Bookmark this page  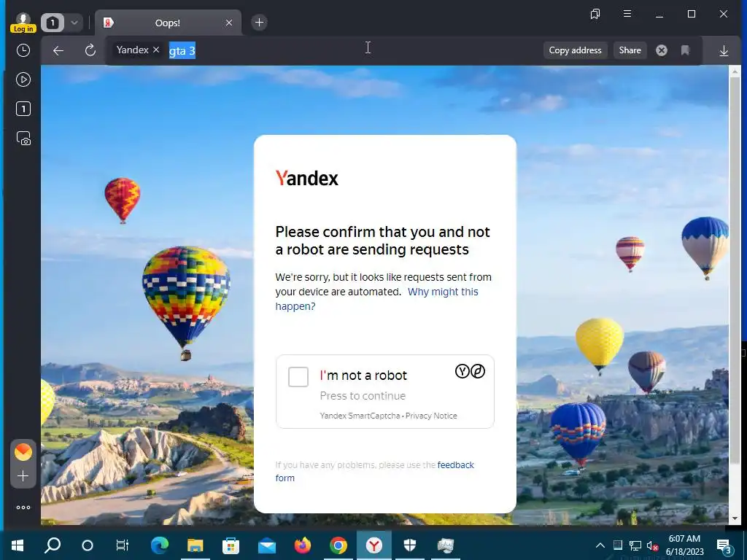pyautogui.click(x=685, y=50)
